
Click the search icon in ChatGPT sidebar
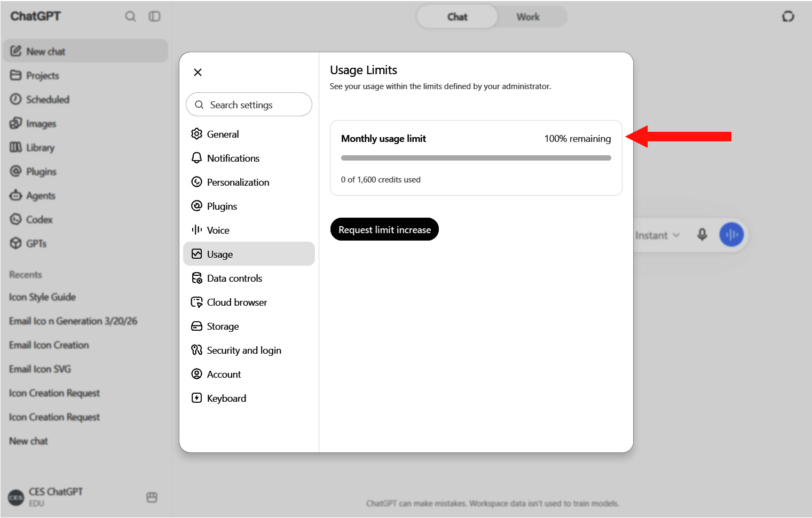tap(130, 17)
